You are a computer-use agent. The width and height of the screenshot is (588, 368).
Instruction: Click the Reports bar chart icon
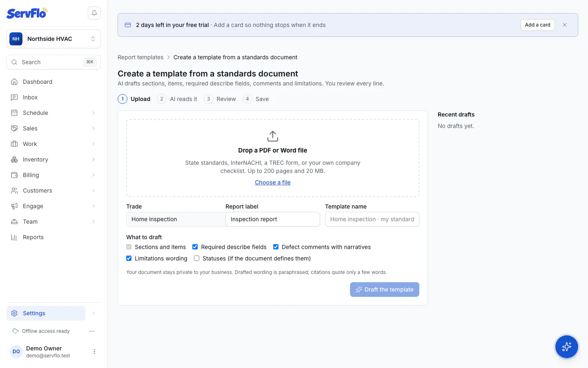click(x=14, y=237)
